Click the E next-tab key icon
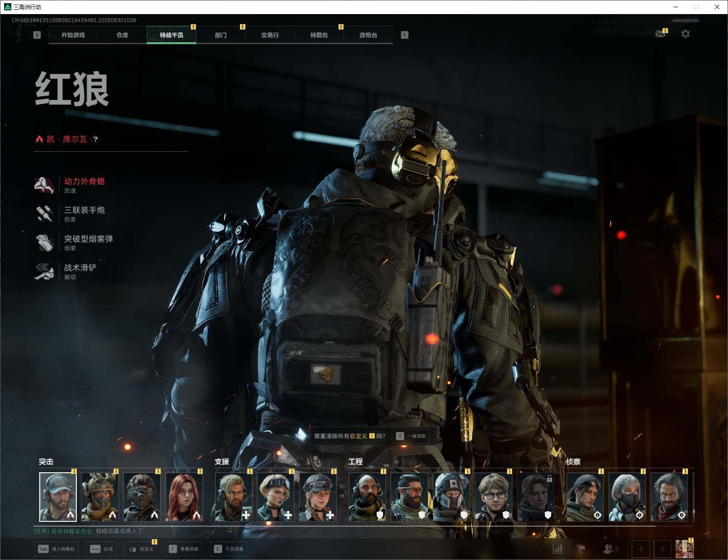The width and height of the screenshot is (728, 560). [404, 35]
